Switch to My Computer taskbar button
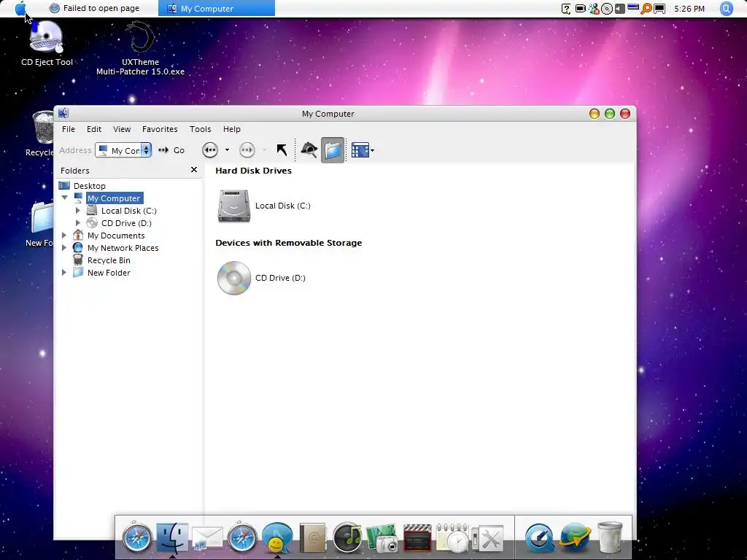 [x=216, y=8]
